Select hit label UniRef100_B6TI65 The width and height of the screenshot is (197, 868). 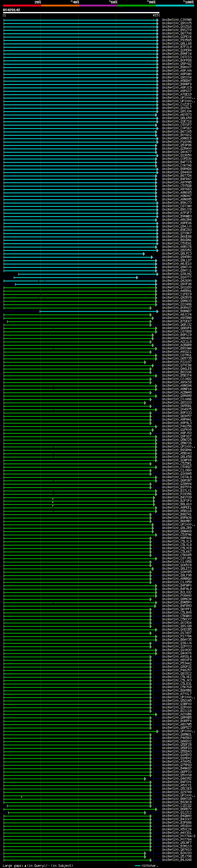click(176, 132)
